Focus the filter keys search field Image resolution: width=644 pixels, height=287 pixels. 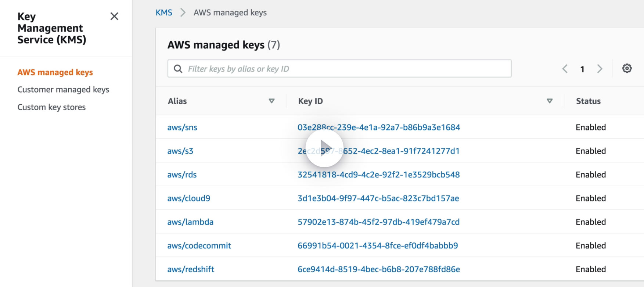[345, 69]
